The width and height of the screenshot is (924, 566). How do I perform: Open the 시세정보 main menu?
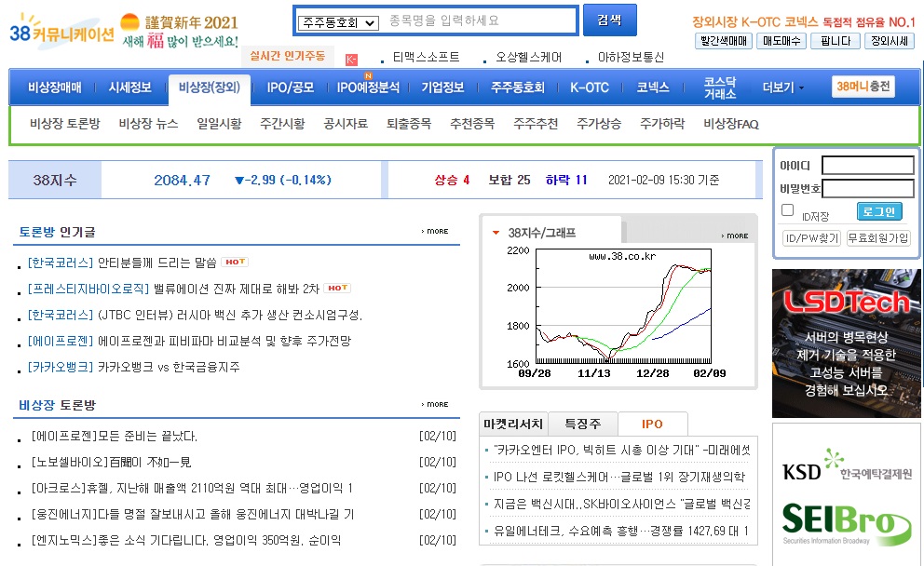click(x=129, y=88)
